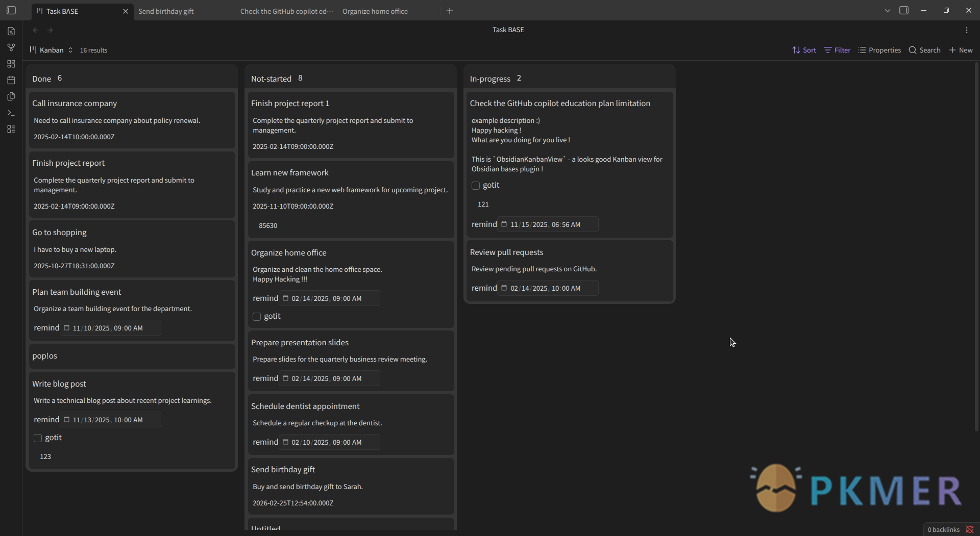
Task: Switch to Check the GitHub copilot tab
Action: click(286, 11)
